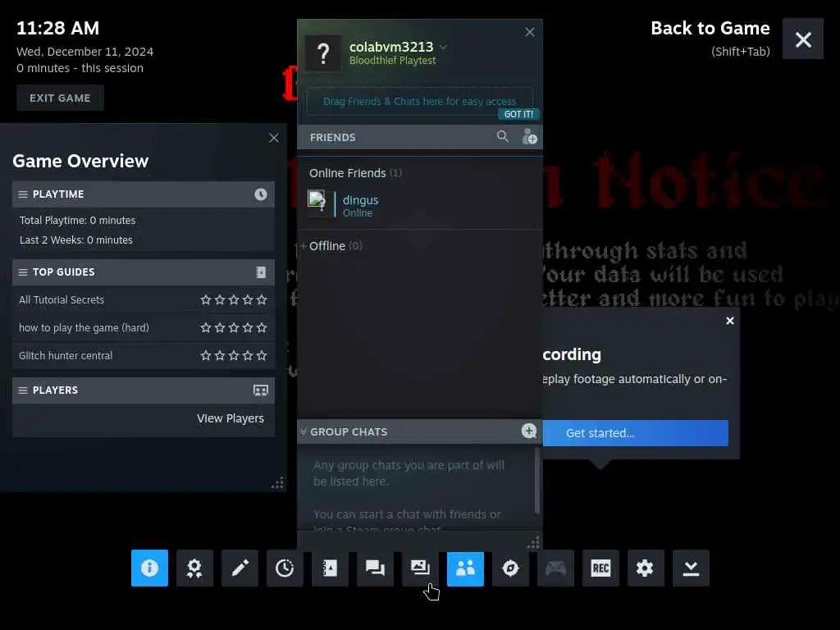Open the colabvm3213 status dropdown arrow
Image resolution: width=840 pixels, height=630 pixels.
point(443,47)
